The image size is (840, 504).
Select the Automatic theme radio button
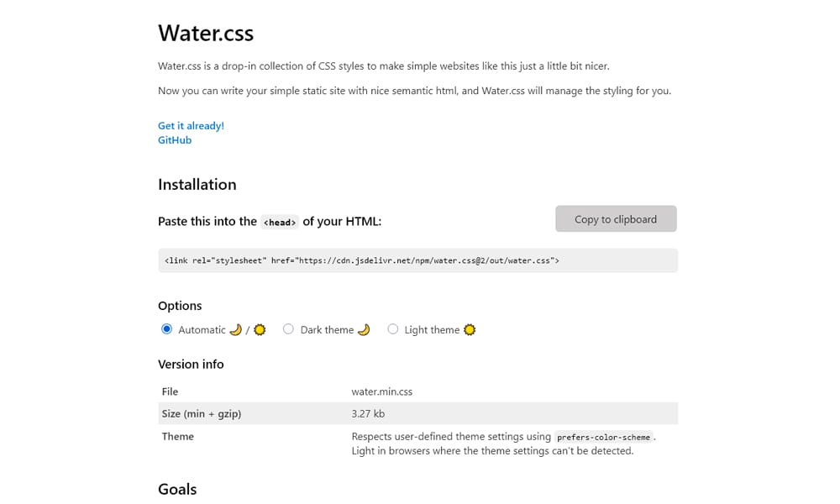[x=166, y=328]
